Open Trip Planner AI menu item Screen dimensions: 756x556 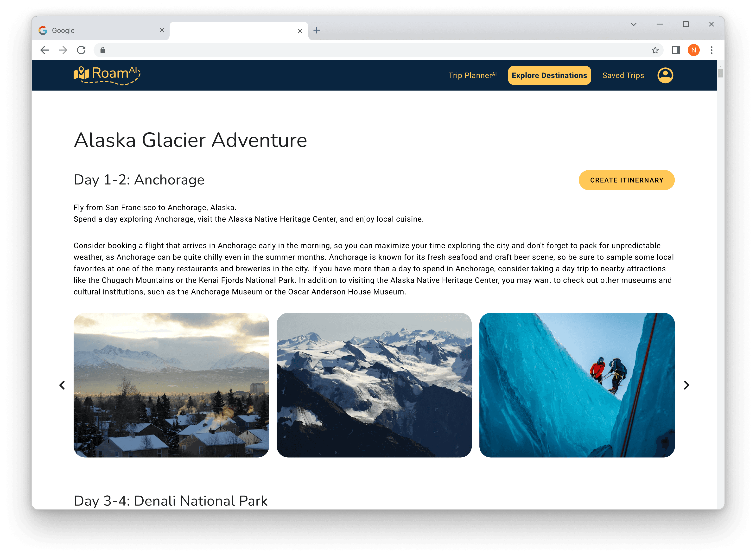[472, 75]
